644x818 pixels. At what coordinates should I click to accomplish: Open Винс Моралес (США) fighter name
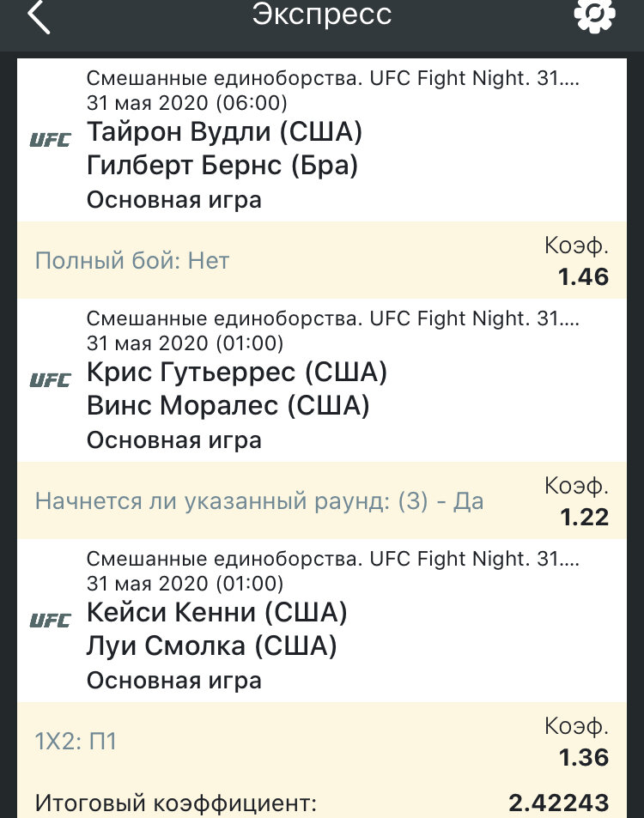pyautogui.click(x=228, y=406)
